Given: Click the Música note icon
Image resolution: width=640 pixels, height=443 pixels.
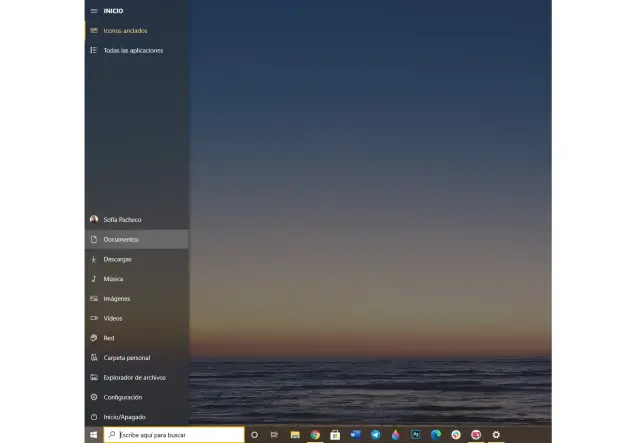Looking at the screenshot, I should point(94,279).
